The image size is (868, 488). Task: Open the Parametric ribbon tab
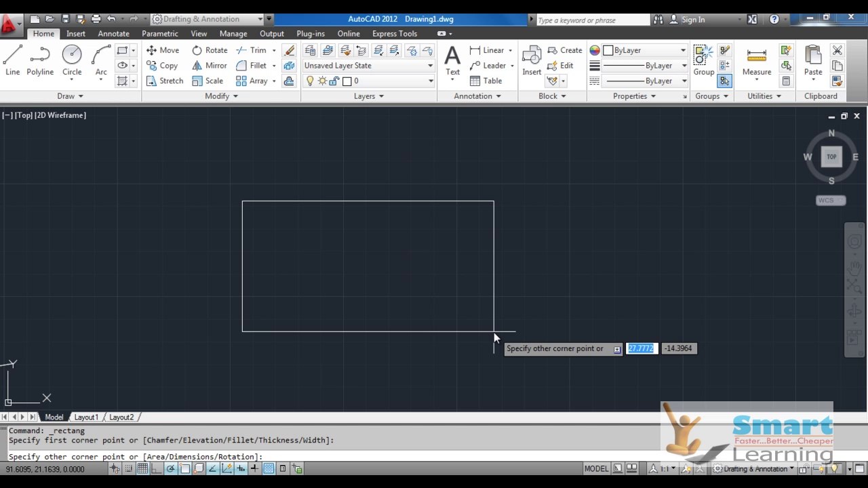[160, 33]
